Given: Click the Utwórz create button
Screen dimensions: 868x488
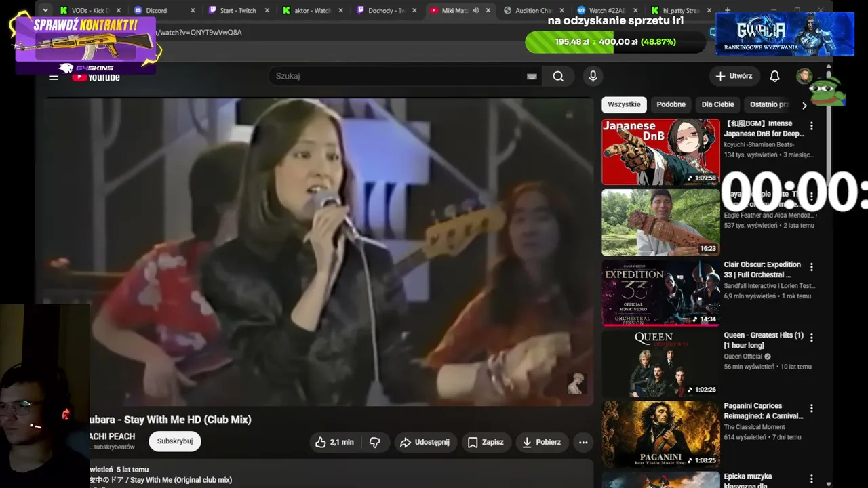Looking at the screenshot, I should [734, 76].
